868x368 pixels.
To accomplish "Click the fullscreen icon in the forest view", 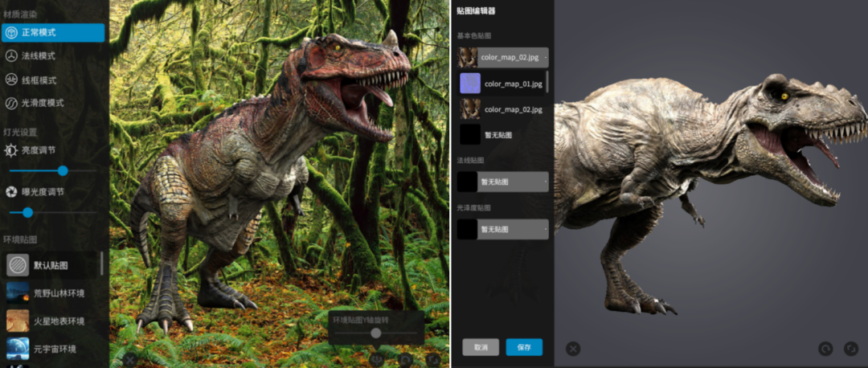I will click(x=433, y=360).
